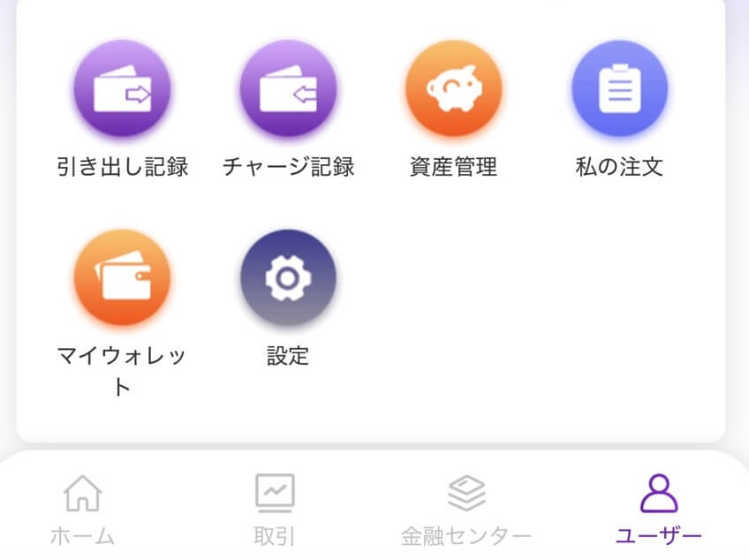Viewport: 749px width, 560px height.
Task: Select the 引き出し記録 text label
Action: coord(122,167)
